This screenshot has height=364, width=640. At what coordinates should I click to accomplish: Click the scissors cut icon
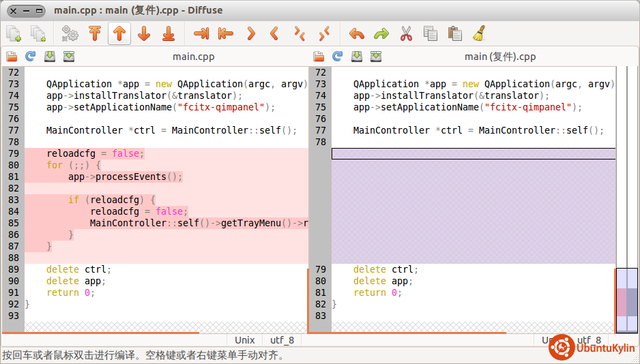coord(406,33)
